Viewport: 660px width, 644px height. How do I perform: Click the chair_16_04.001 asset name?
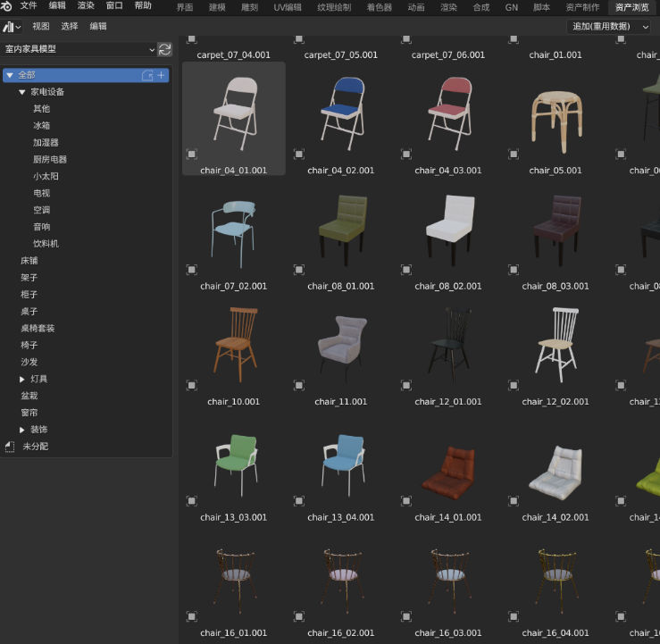pos(556,633)
